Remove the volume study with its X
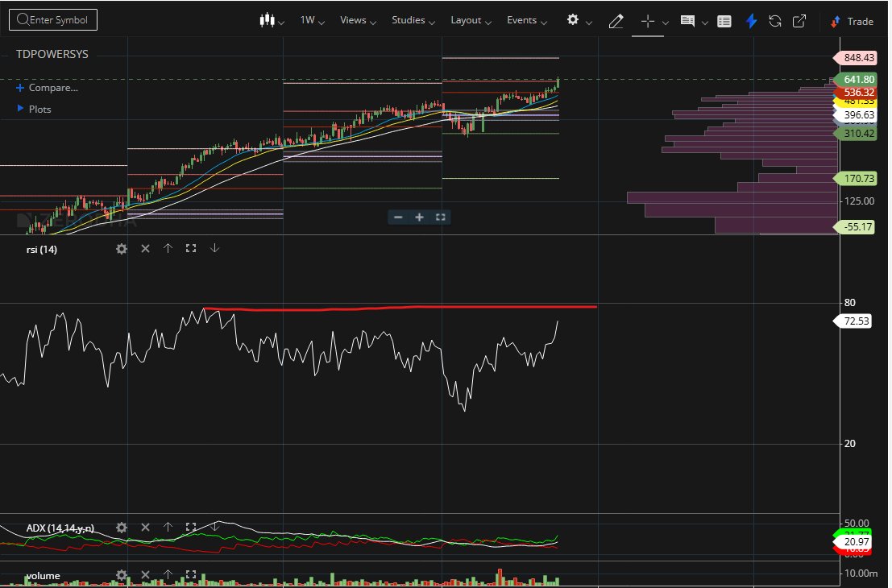This screenshot has width=892, height=588. (145, 576)
